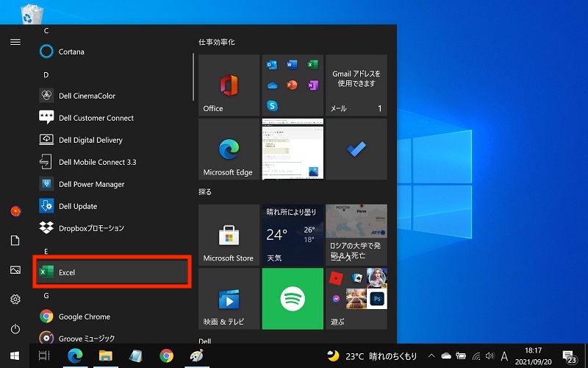
Task: Open the Dropbox promotion app entry
Action: click(91, 228)
